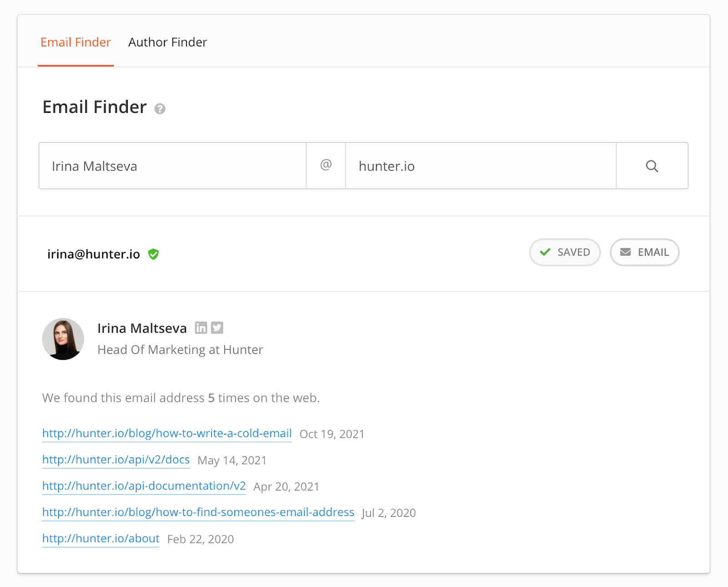Open the api-documentation/v2 link

tap(144, 486)
